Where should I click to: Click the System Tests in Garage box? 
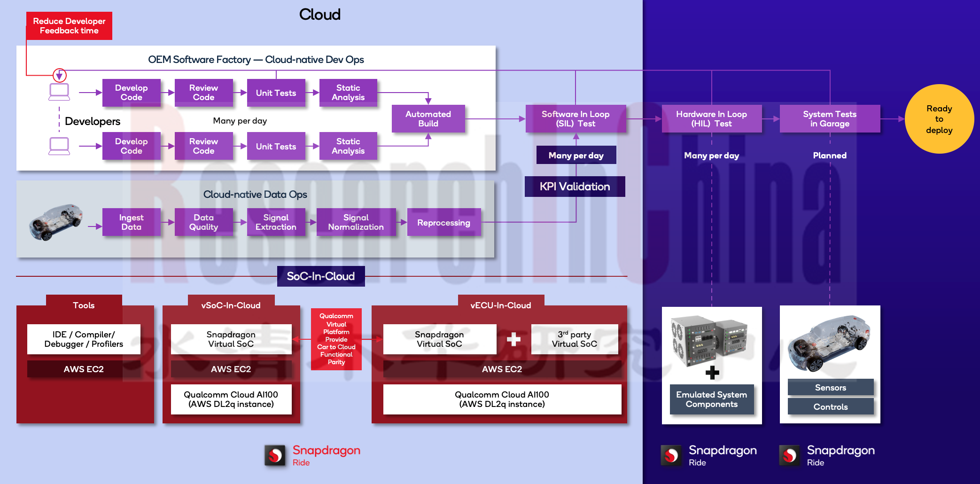(x=830, y=119)
